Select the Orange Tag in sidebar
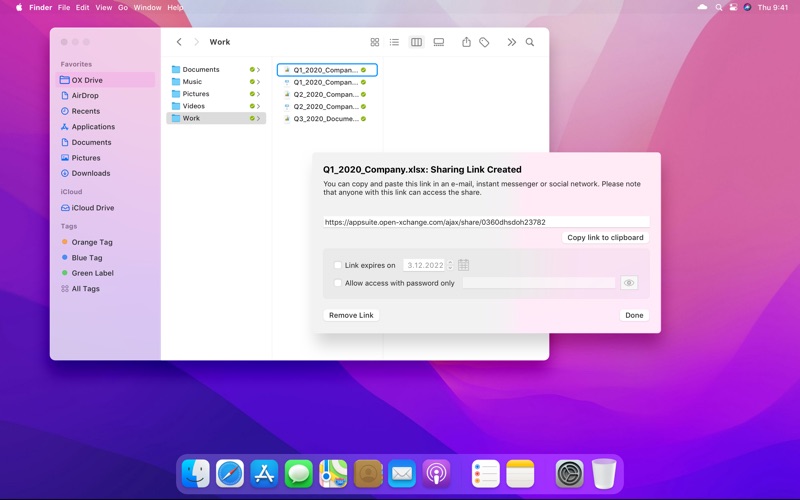Image resolution: width=800 pixels, height=500 pixels. [91, 242]
